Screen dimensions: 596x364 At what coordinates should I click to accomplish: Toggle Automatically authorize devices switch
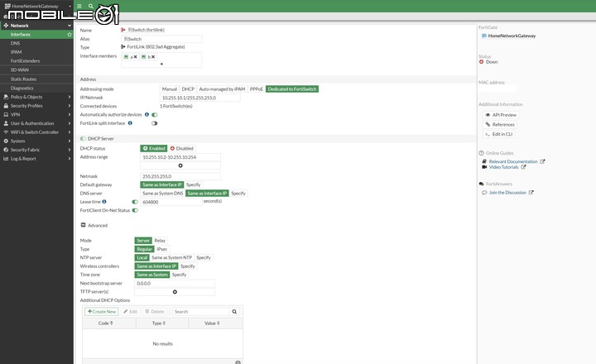point(154,115)
